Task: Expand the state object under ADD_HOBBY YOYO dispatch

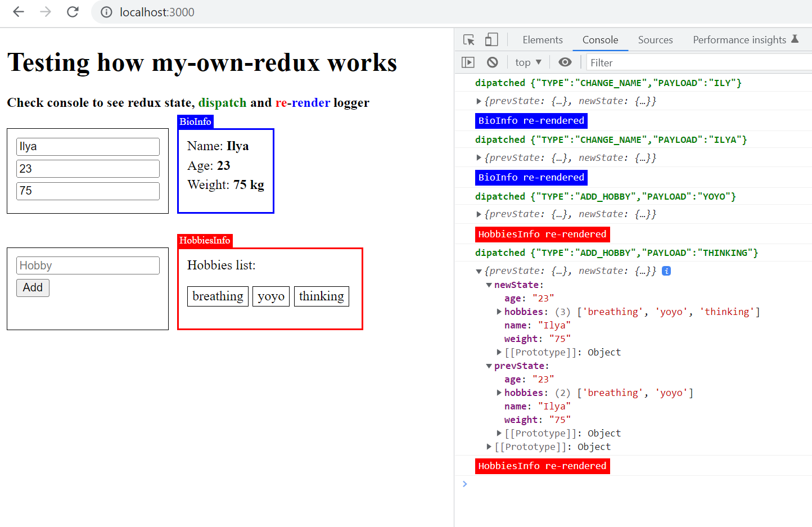Action: [479, 214]
